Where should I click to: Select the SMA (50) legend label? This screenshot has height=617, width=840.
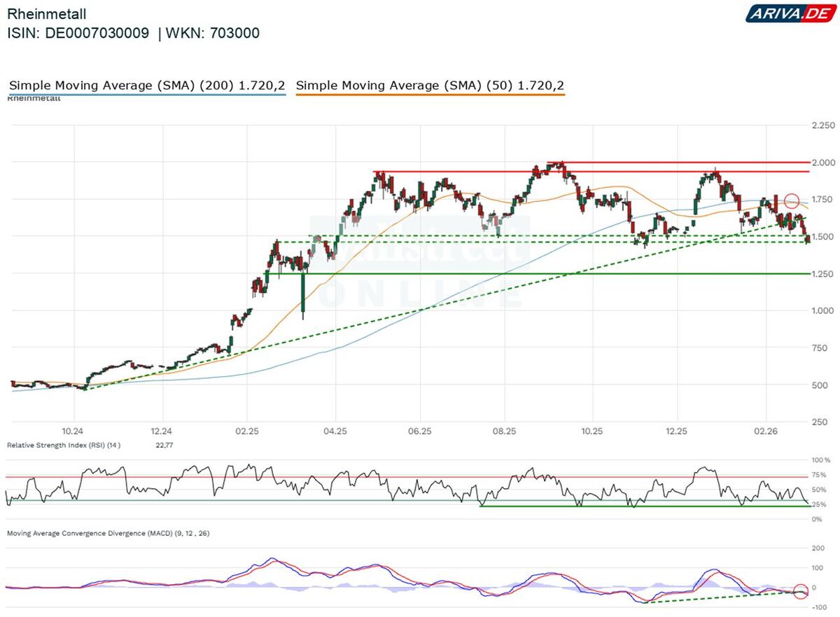point(430,85)
